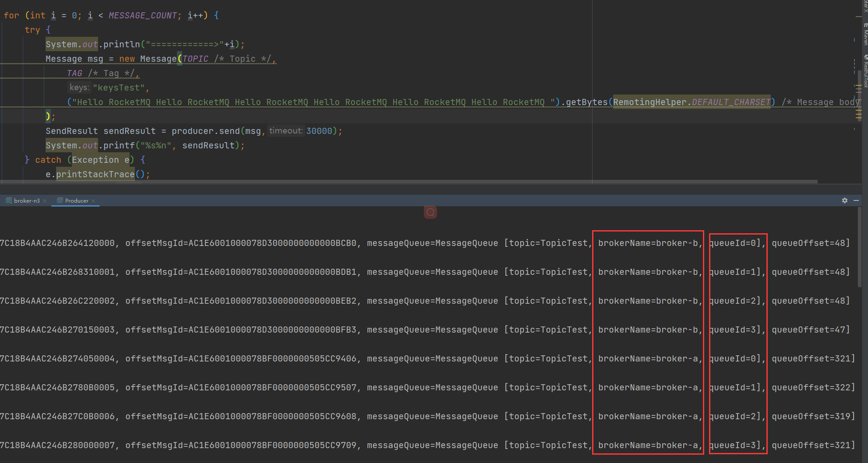Screen dimensions: 868x463
Task: Click println method name
Action: (x=122, y=44)
